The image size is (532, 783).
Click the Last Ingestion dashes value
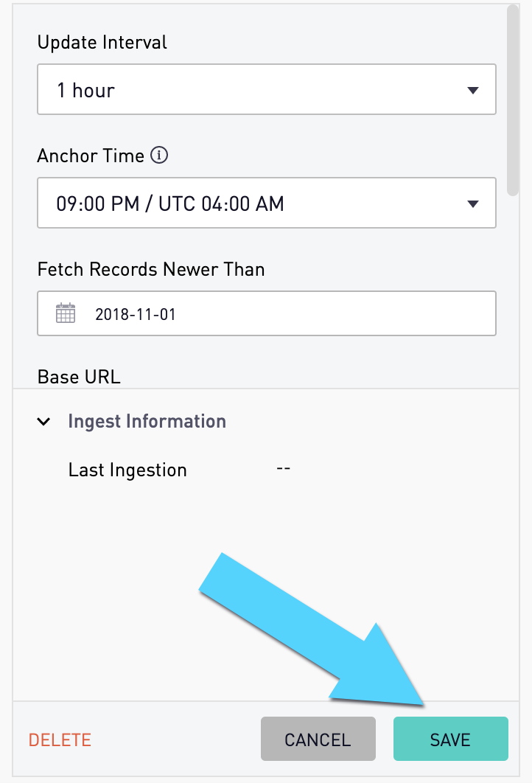point(284,468)
